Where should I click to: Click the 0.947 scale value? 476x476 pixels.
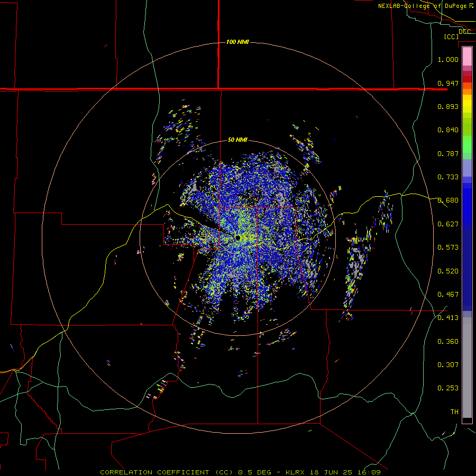click(x=448, y=83)
